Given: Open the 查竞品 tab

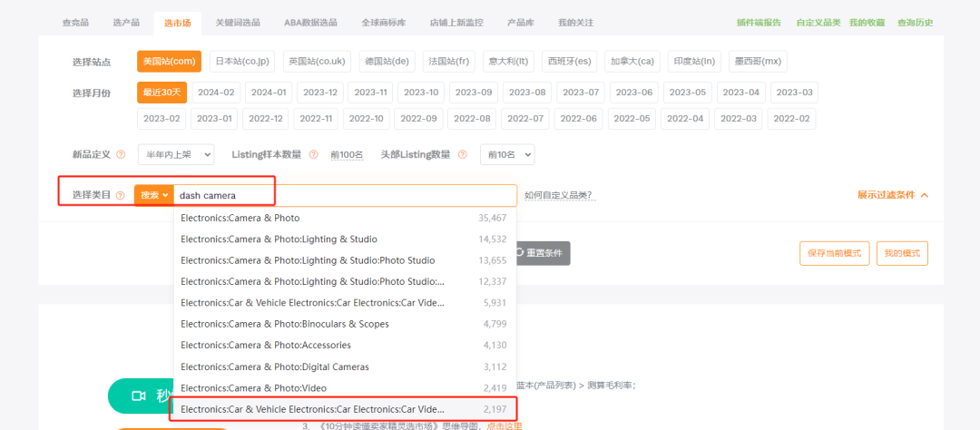Looking at the screenshot, I should pyautogui.click(x=75, y=23).
